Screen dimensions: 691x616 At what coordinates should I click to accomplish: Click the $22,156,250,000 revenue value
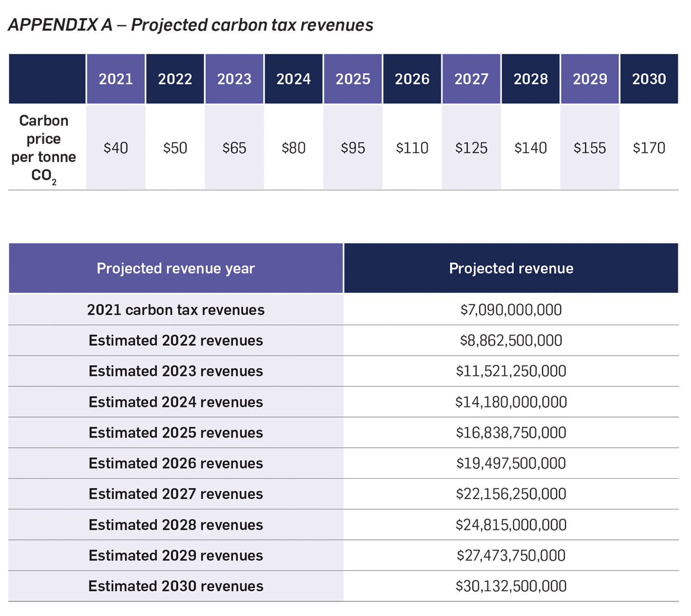click(x=511, y=494)
